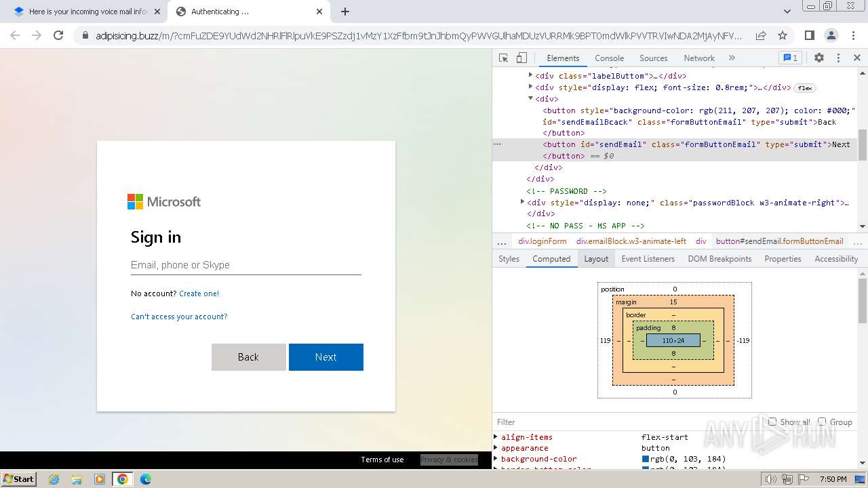Click the browser back arrow
This screenshot has width=868, height=488.
15,35
